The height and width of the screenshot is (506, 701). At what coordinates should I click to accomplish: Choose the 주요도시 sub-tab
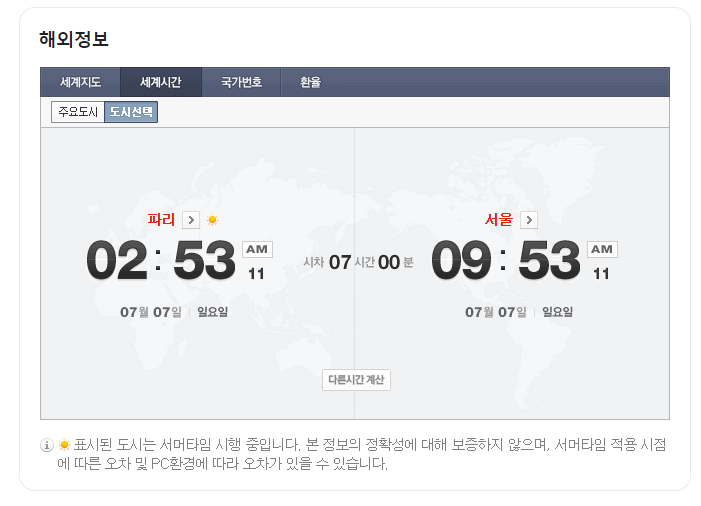(x=78, y=112)
